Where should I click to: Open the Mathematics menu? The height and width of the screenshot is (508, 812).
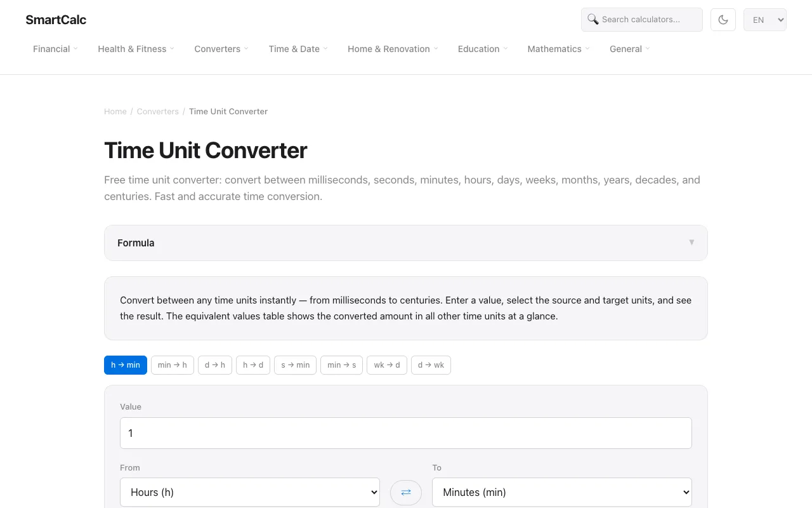pos(558,49)
